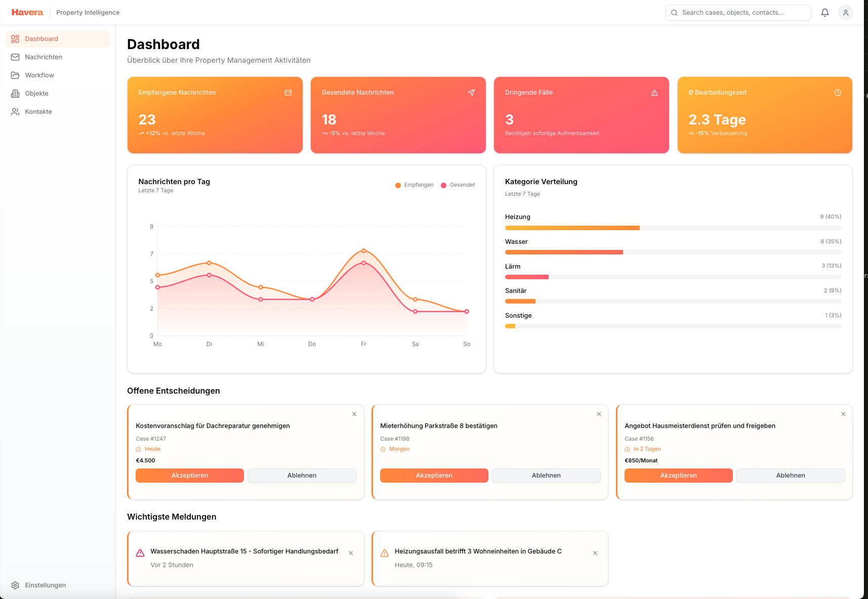The height and width of the screenshot is (599, 868).
Task: Open the notification bell
Action: coord(824,12)
